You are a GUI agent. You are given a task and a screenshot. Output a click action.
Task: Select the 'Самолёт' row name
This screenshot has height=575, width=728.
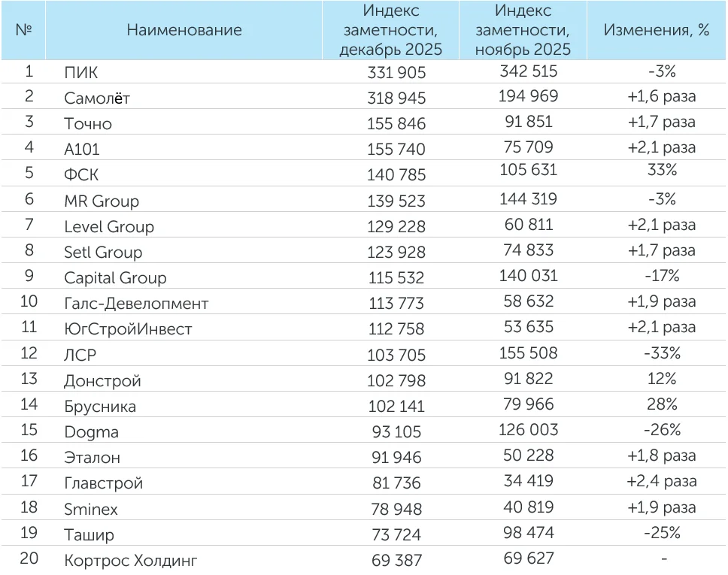point(99,98)
